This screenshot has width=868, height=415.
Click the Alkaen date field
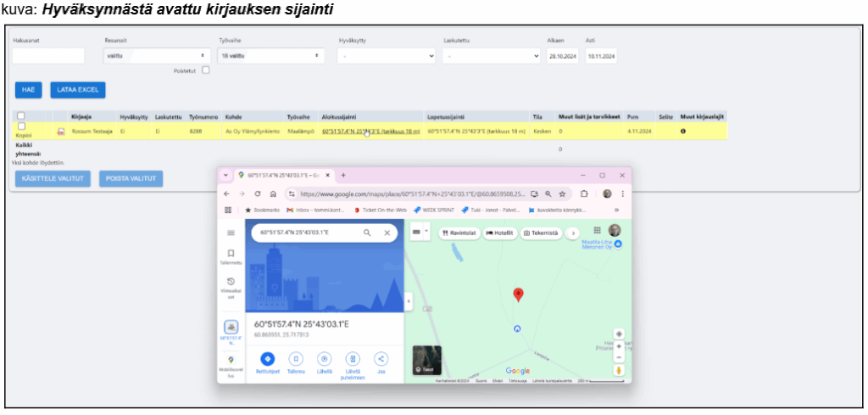[x=563, y=56]
